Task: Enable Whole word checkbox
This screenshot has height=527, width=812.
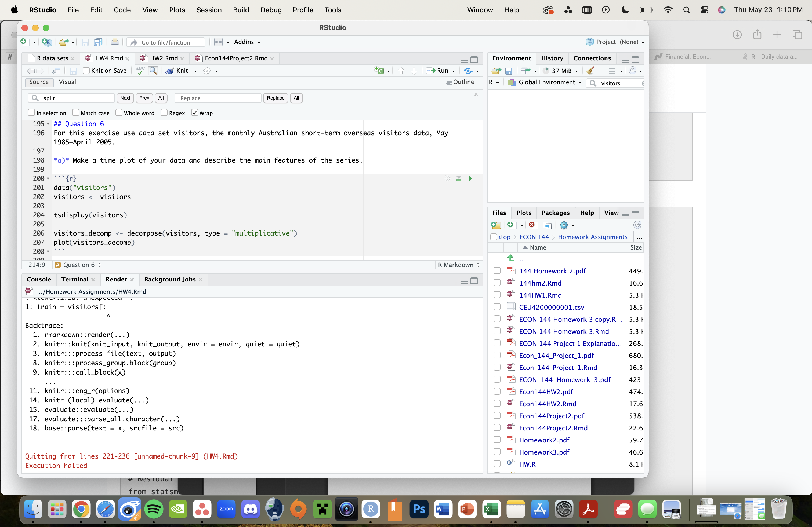Action: [x=119, y=112]
